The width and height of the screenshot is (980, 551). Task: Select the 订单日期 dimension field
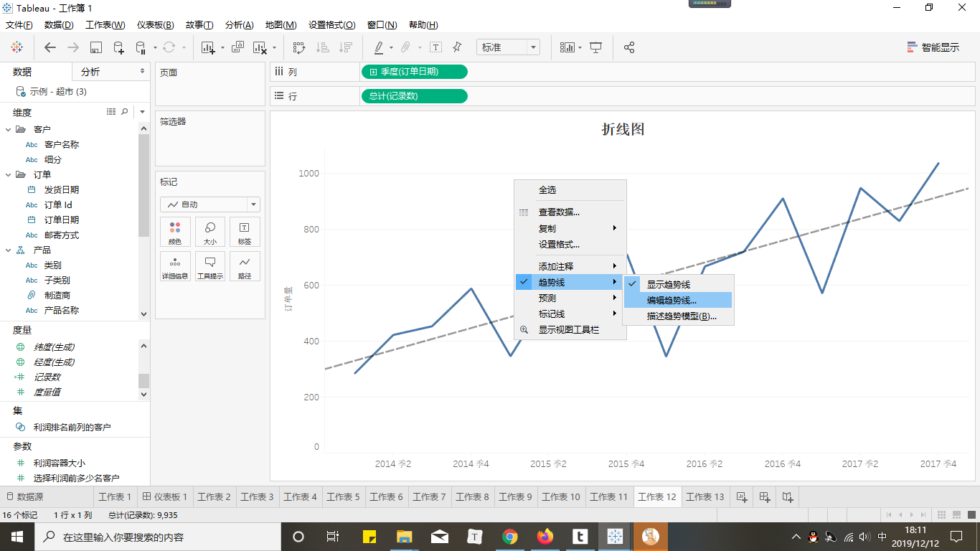pos(62,220)
